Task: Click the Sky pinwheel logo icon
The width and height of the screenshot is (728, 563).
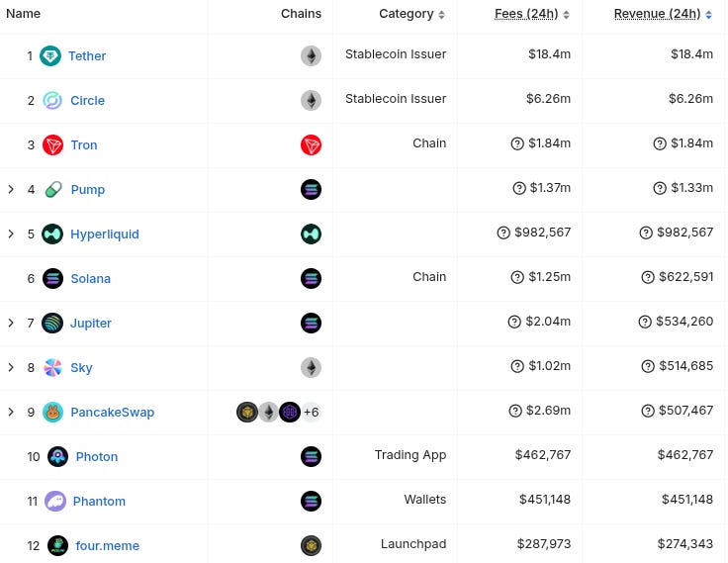Action: [x=52, y=367]
